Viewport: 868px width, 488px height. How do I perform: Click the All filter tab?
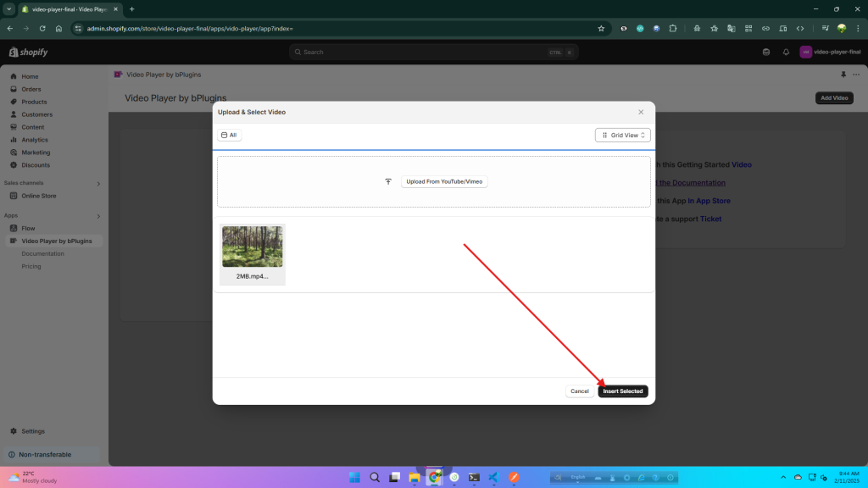(229, 135)
